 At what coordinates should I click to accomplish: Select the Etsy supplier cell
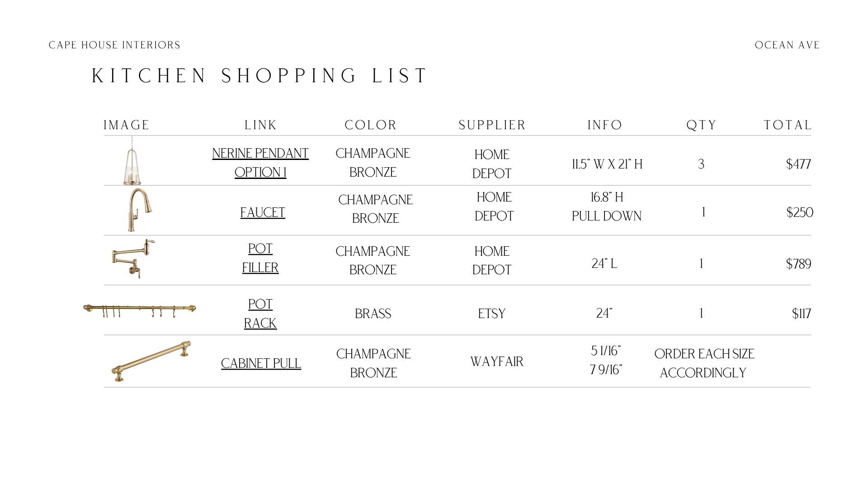(x=492, y=314)
